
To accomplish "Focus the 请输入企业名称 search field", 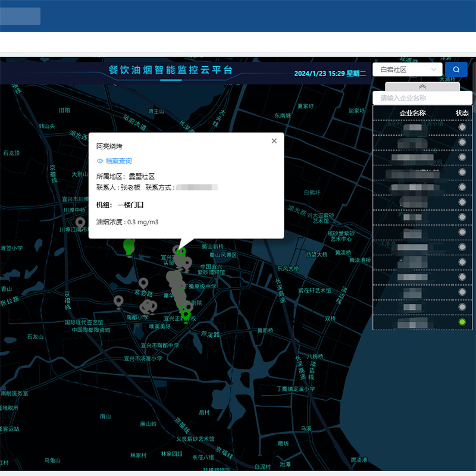I will click(422, 98).
